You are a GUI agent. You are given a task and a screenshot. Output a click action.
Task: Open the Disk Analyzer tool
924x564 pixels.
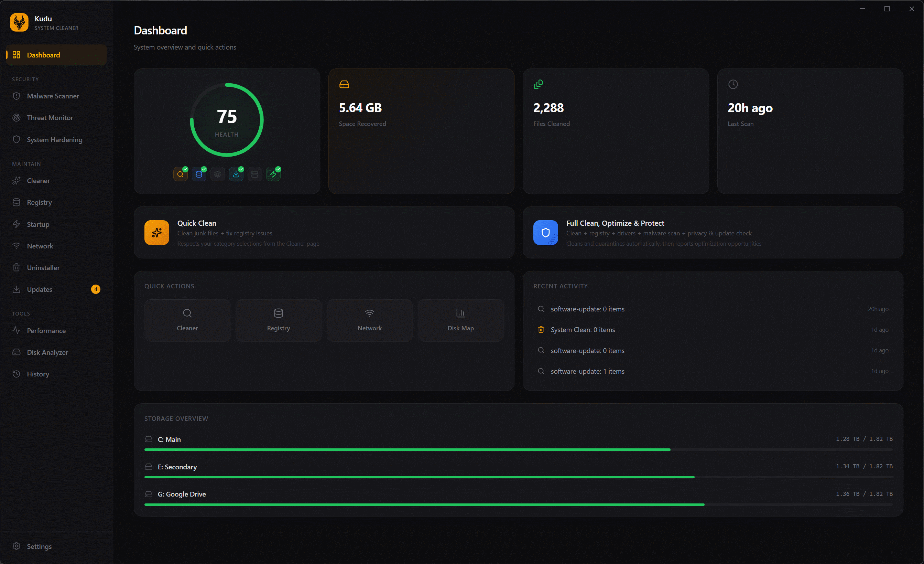point(47,352)
